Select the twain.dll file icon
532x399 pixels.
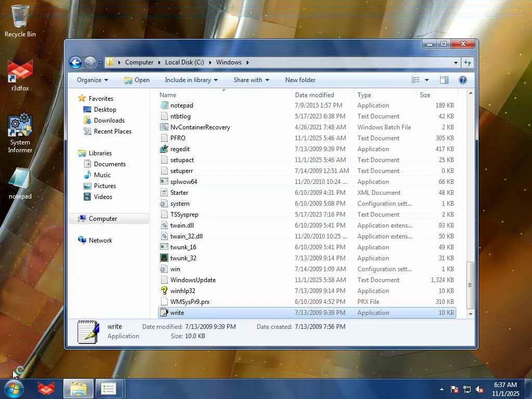pos(164,225)
